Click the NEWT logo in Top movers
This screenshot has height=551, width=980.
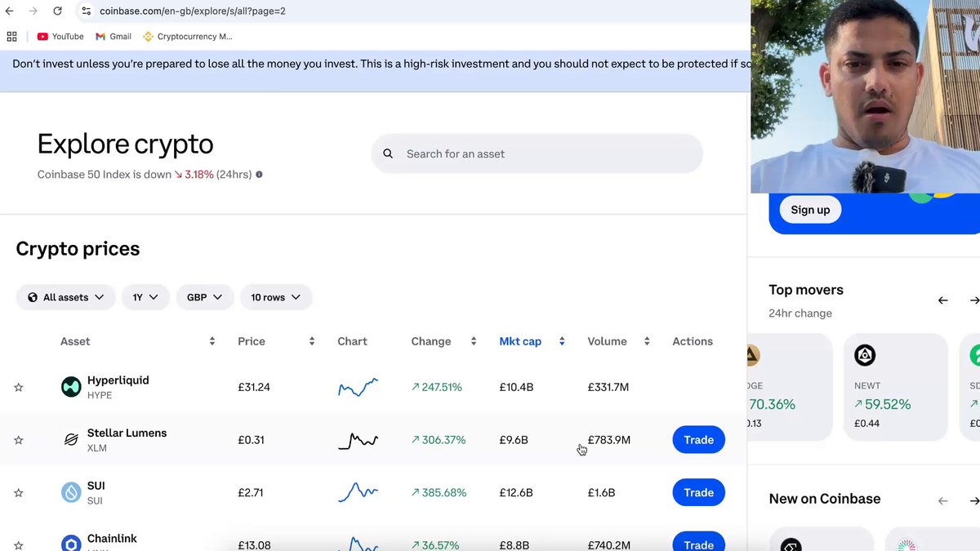tap(865, 355)
